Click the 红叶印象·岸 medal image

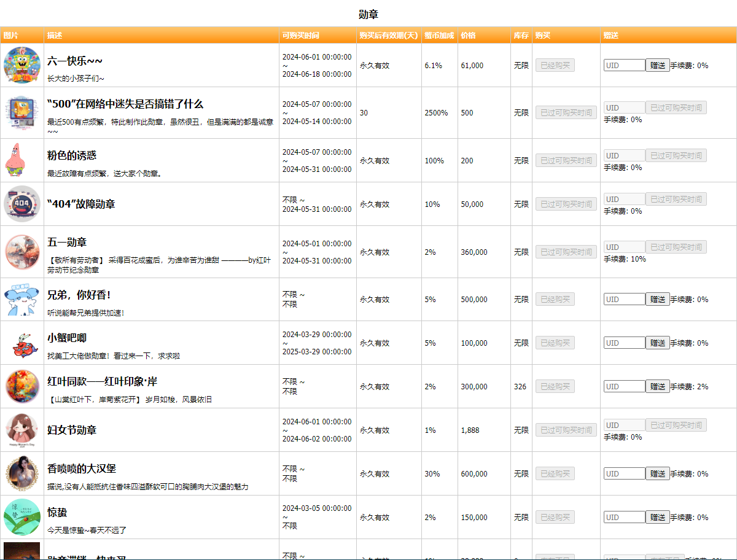click(21, 386)
